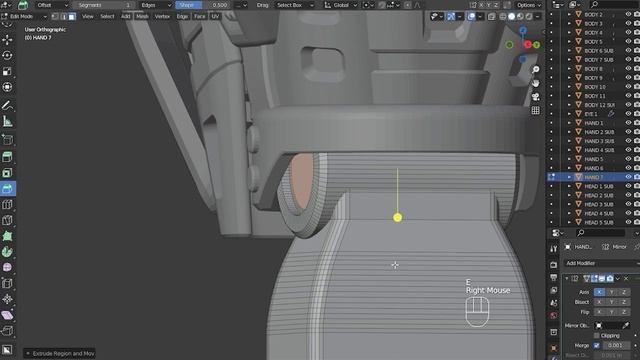
Task: Select the Measure tool
Action: 7,121
